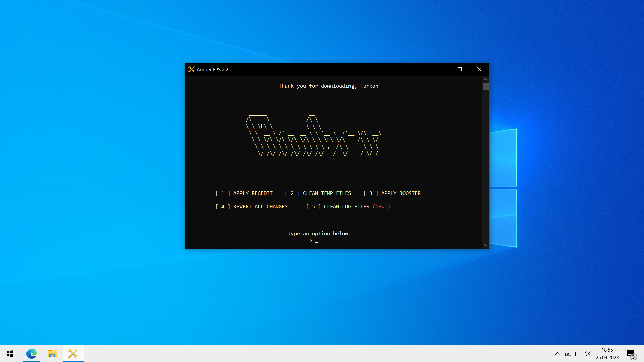Image resolution: width=644 pixels, height=362 pixels.
Task: Click the REVERT ALL CHANGES option text
Action: [x=260, y=207]
